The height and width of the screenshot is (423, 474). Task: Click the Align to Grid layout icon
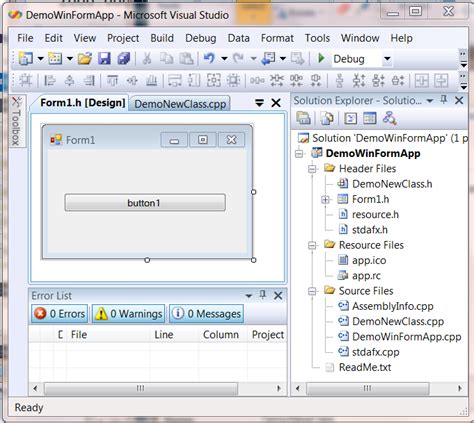tap(26, 80)
